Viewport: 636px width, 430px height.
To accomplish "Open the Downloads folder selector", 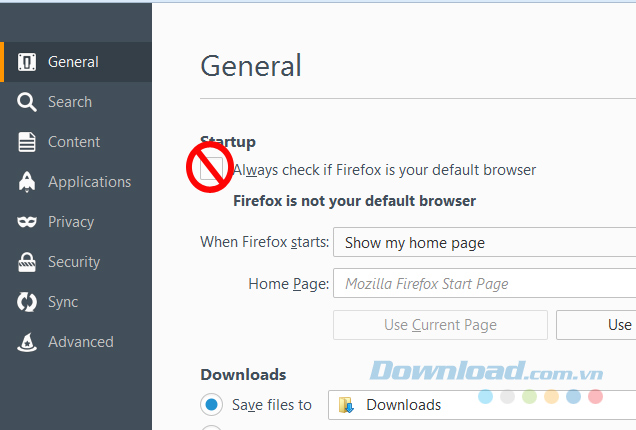I will 482,405.
